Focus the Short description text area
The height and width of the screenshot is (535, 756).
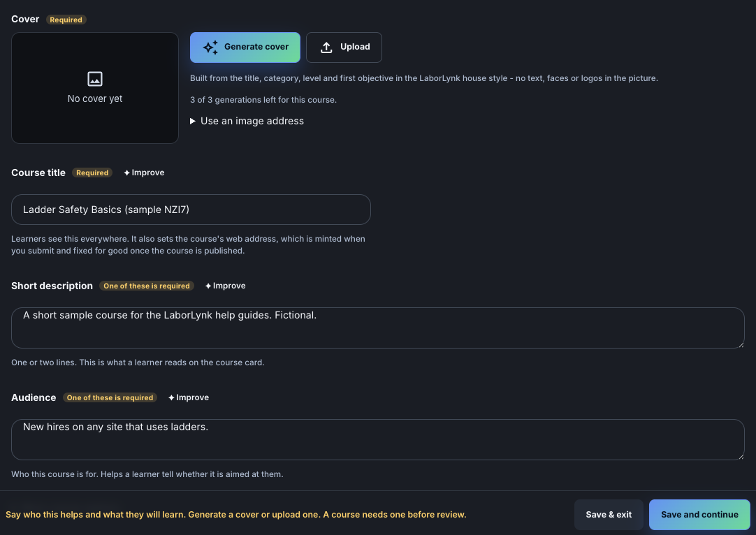click(x=378, y=328)
